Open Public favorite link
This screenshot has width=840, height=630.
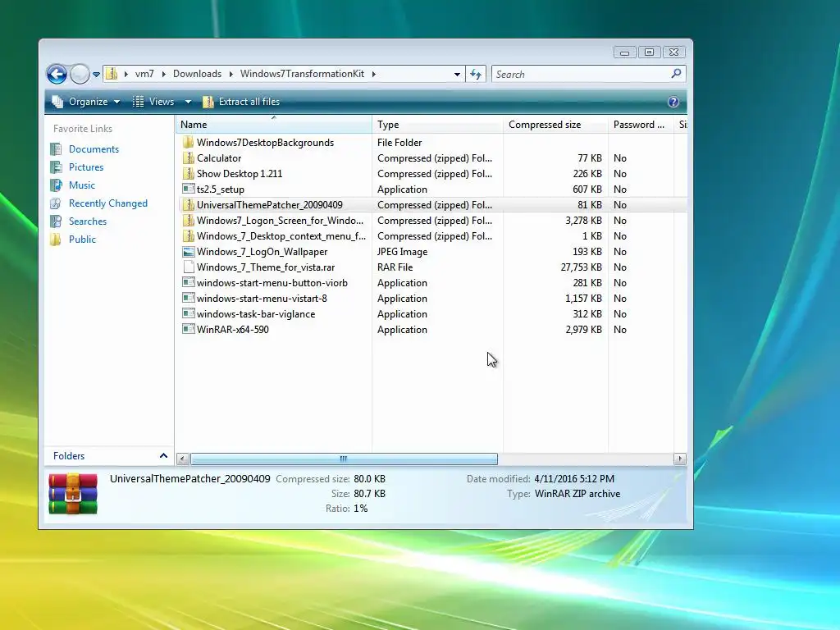coord(82,240)
